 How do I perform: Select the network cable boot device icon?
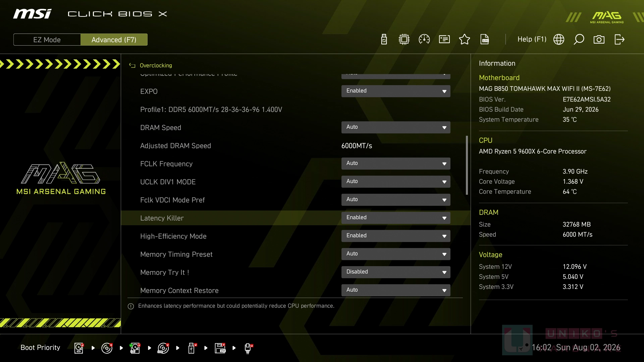pos(249,348)
